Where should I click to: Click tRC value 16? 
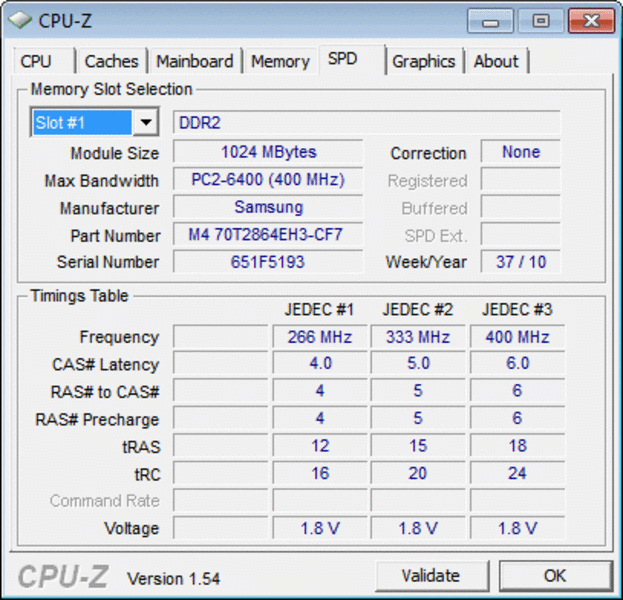320,473
